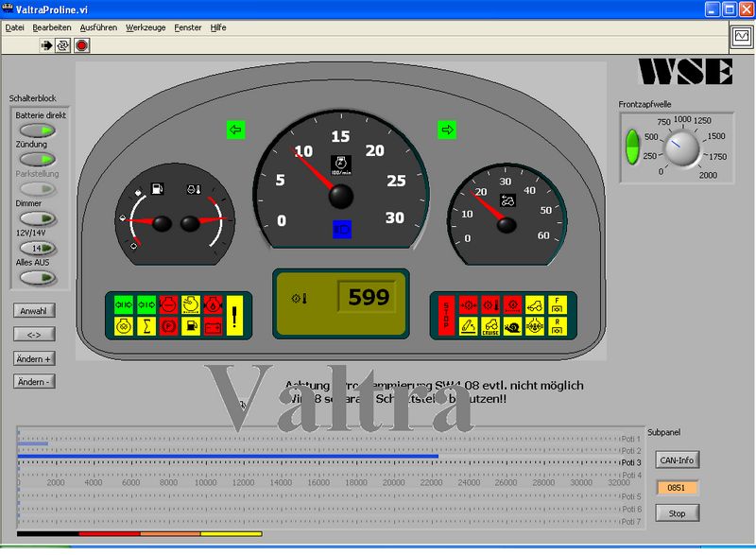Click the green trailer II turn indicator lamp
The width and height of the screenshot is (756, 555).
(x=124, y=304)
